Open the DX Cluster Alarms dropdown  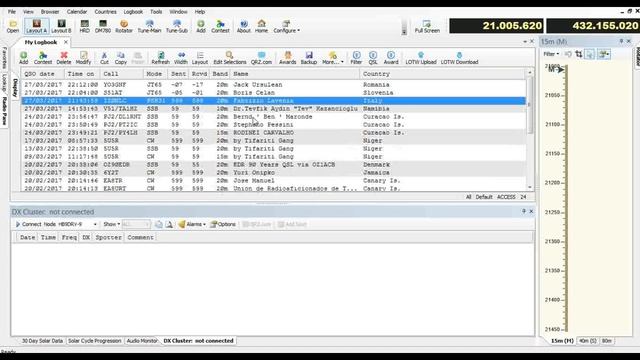(x=192, y=224)
